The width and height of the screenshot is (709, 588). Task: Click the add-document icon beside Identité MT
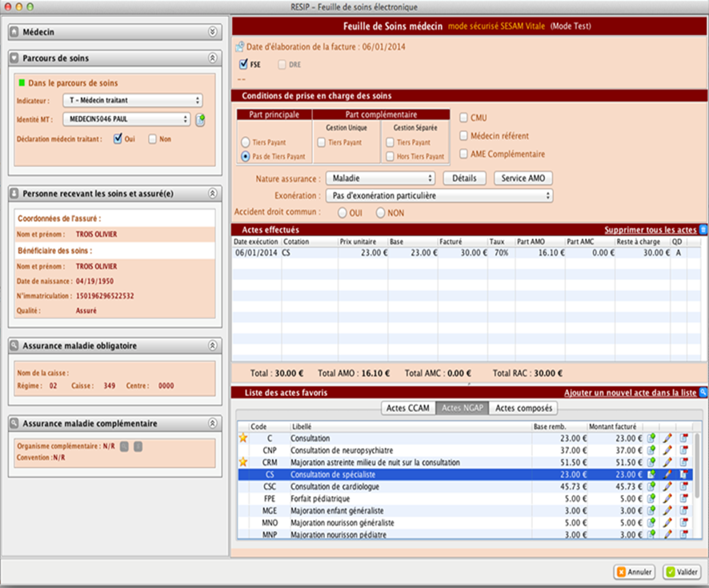pos(200,120)
